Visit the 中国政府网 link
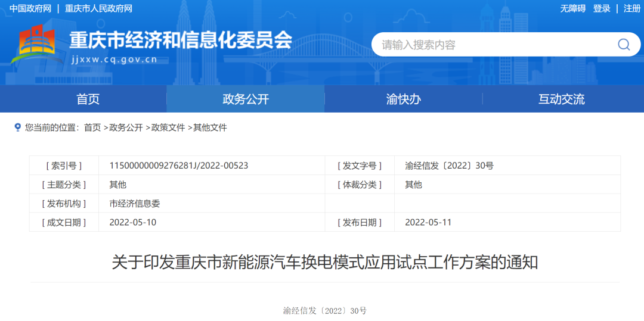The height and width of the screenshot is (321, 644). coord(30,8)
